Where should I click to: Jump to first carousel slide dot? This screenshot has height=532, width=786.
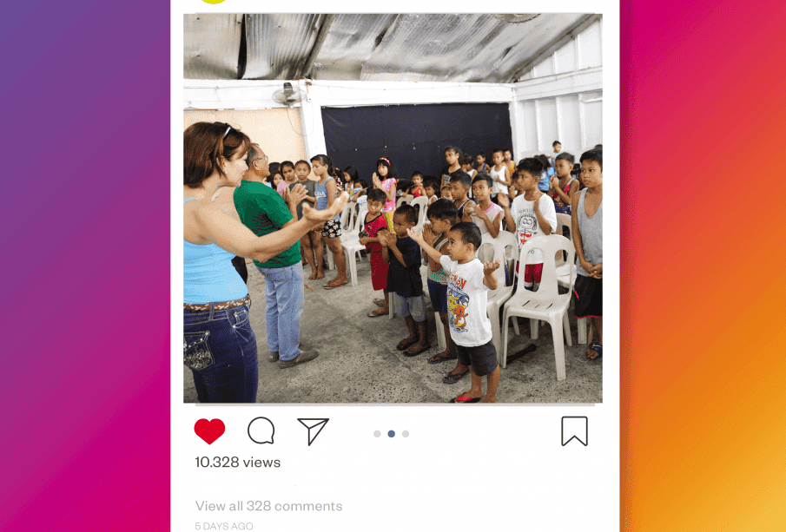coord(377,434)
